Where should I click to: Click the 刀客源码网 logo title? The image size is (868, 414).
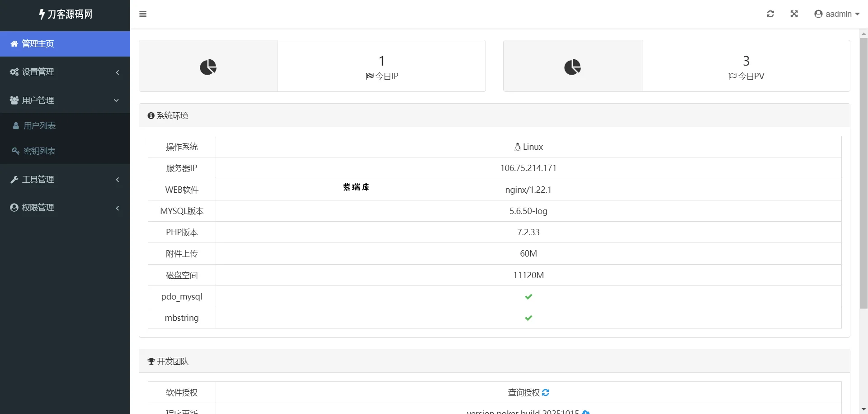(66, 14)
